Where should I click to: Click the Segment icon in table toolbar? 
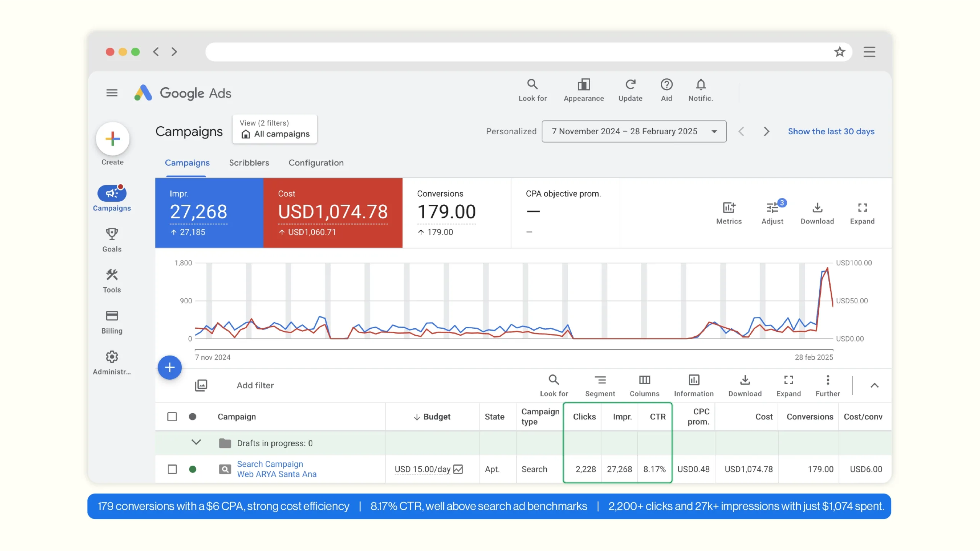coord(600,380)
